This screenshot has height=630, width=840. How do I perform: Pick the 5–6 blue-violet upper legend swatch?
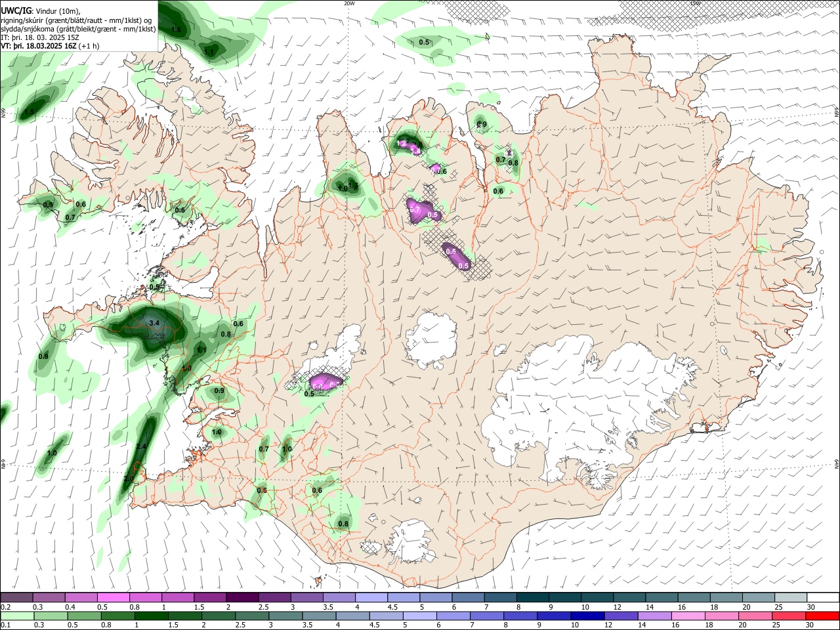pyautogui.click(x=435, y=597)
